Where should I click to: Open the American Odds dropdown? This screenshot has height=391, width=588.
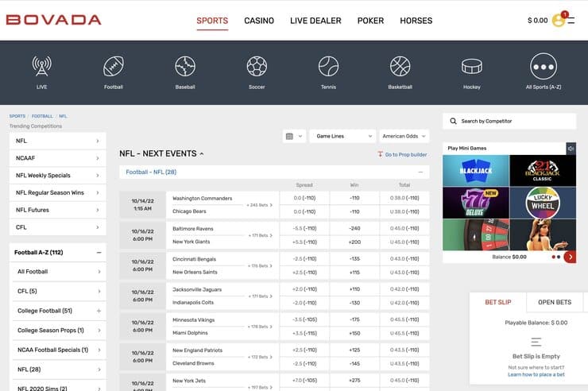click(x=404, y=136)
